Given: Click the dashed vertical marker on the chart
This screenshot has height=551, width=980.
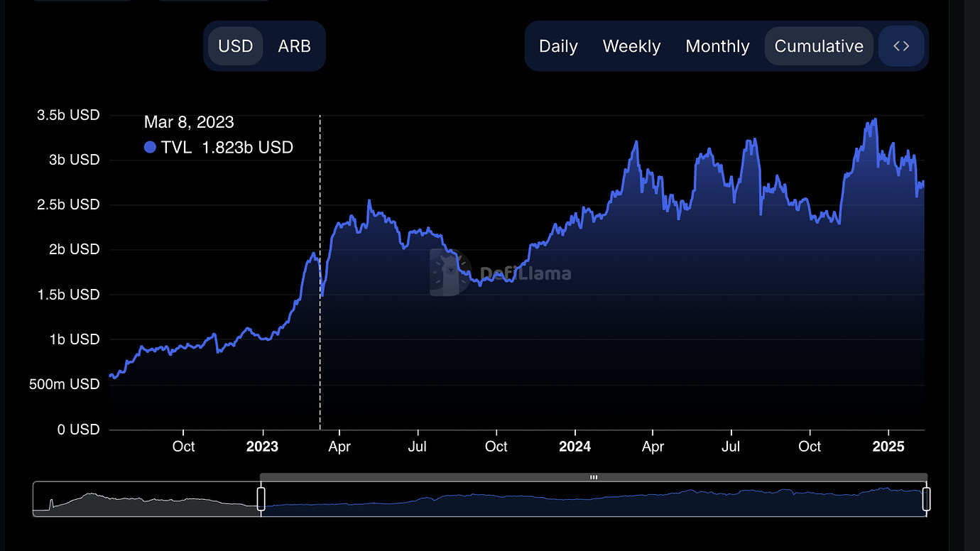Looking at the screenshot, I should tap(320, 270).
